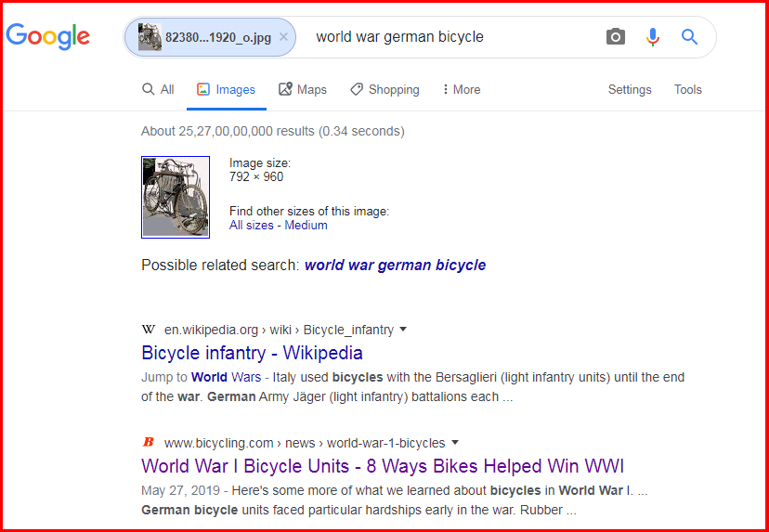Start voice search with microphone icon
Screen dimensions: 769x532
(653, 37)
